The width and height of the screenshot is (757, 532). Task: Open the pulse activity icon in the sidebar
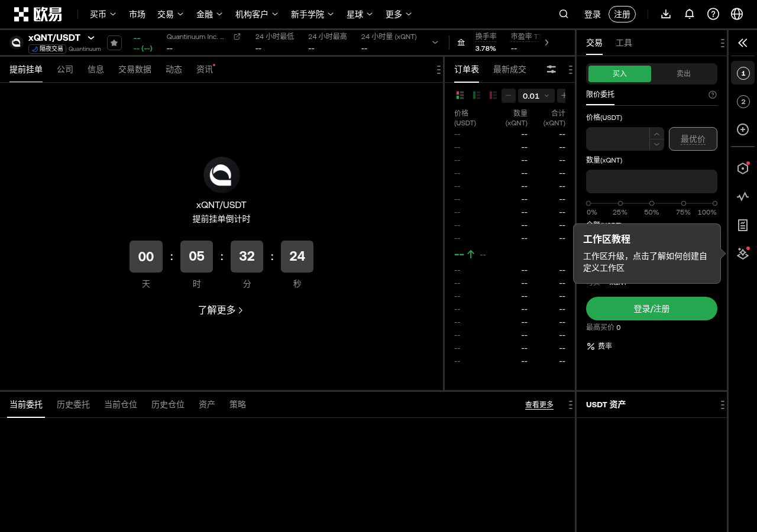(743, 197)
